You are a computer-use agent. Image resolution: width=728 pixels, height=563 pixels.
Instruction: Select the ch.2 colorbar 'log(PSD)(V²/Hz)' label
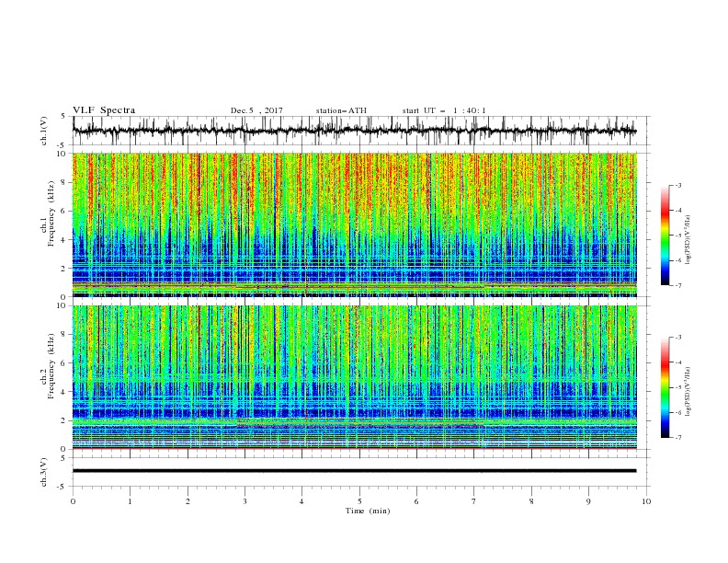(688, 392)
